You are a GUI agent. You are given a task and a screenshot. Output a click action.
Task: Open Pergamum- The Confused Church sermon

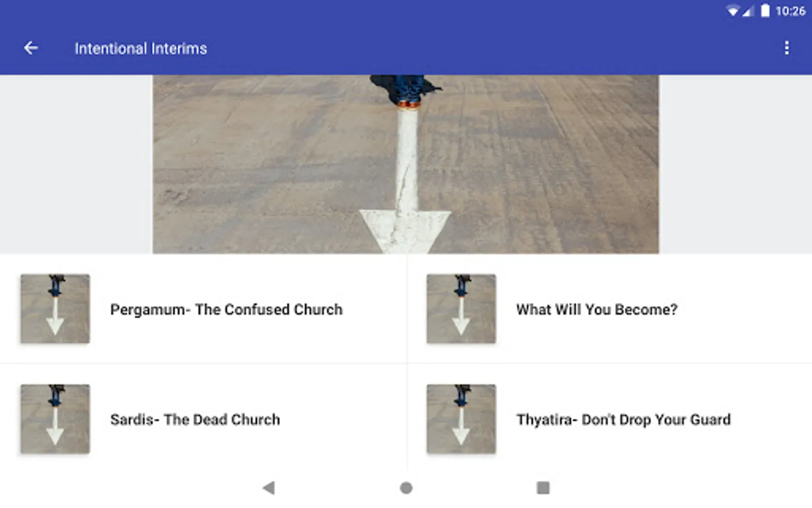click(x=203, y=309)
